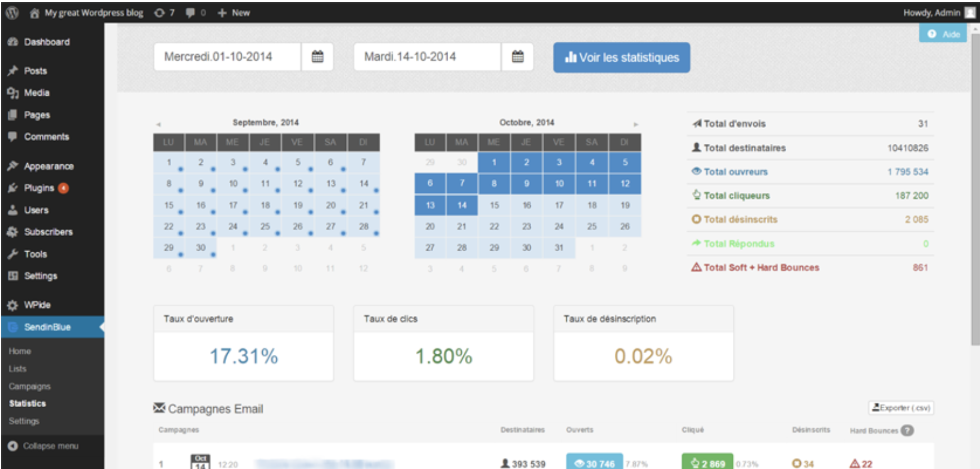The width and height of the screenshot is (980, 469).
Task: Export campaigns as CSV
Action: [901, 408]
